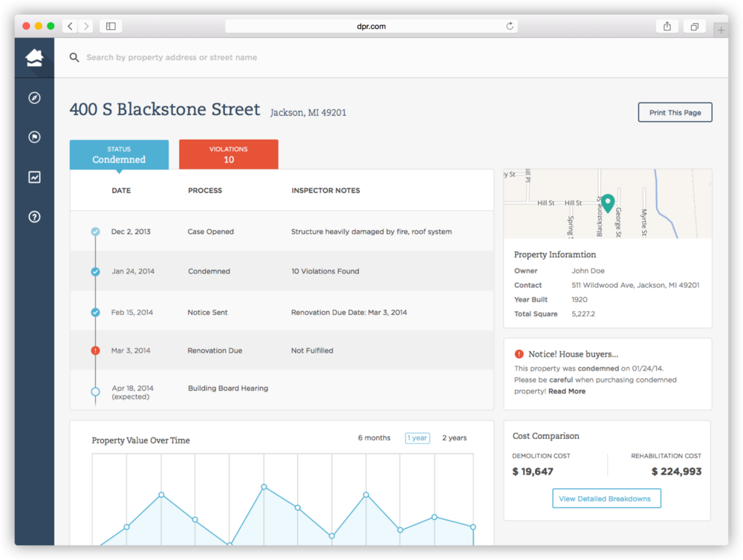The image size is (743, 560).
Task: Click the Renovation Due process cell
Action: click(215, 351)
